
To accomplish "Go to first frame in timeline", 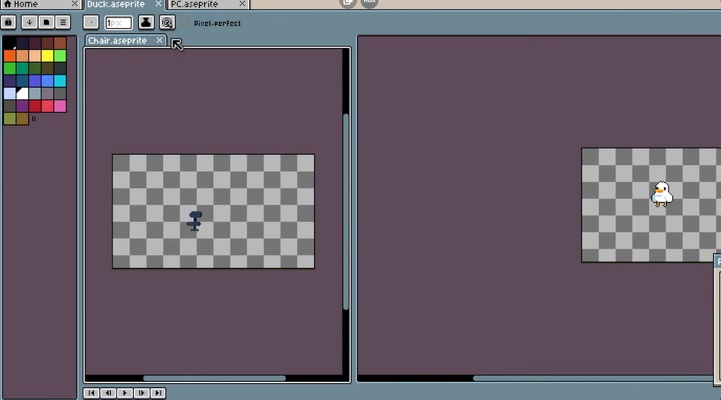I will 91,393.
